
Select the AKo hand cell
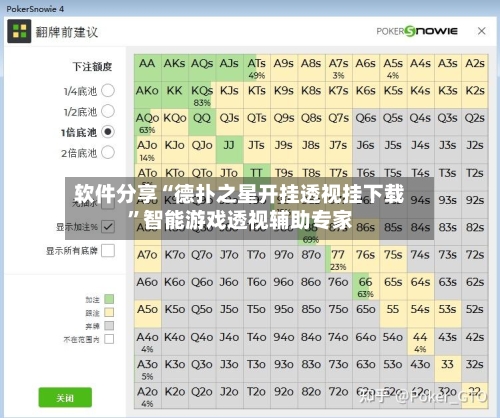(148, 95)
